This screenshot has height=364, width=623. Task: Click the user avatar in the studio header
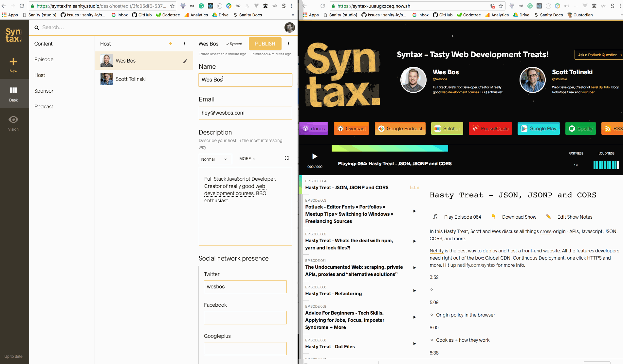pyautogui.click(x=289, y=27)
